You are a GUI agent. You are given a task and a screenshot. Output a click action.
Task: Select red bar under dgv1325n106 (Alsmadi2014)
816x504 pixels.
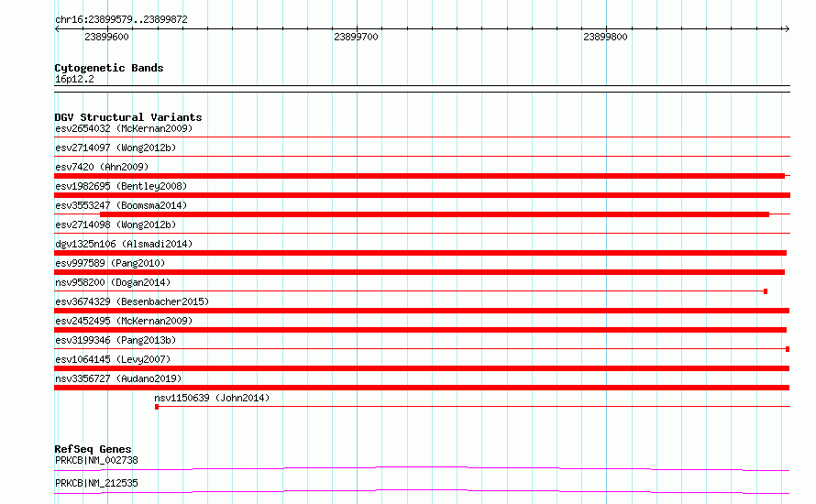point(421,253)
